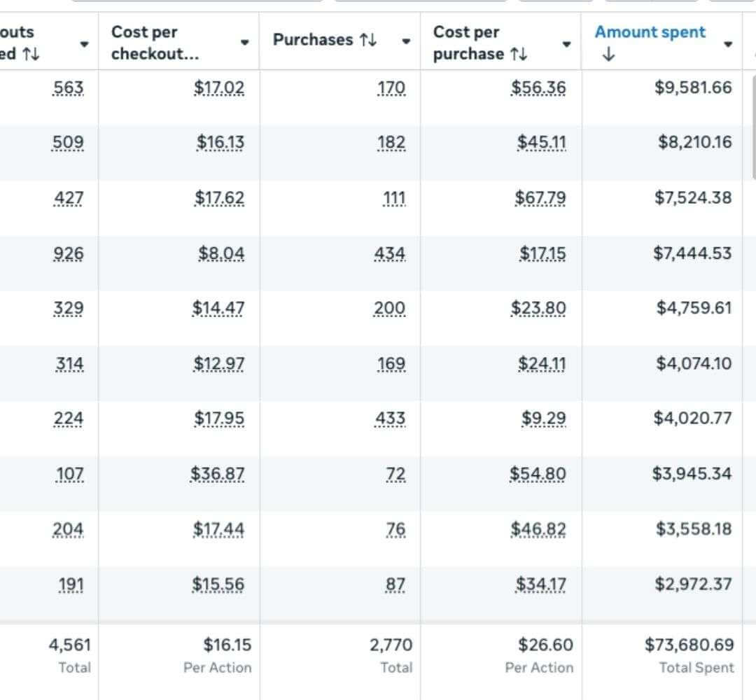Click cost per purchase $45.11
The image size is (756, 700).
[541, 143]
